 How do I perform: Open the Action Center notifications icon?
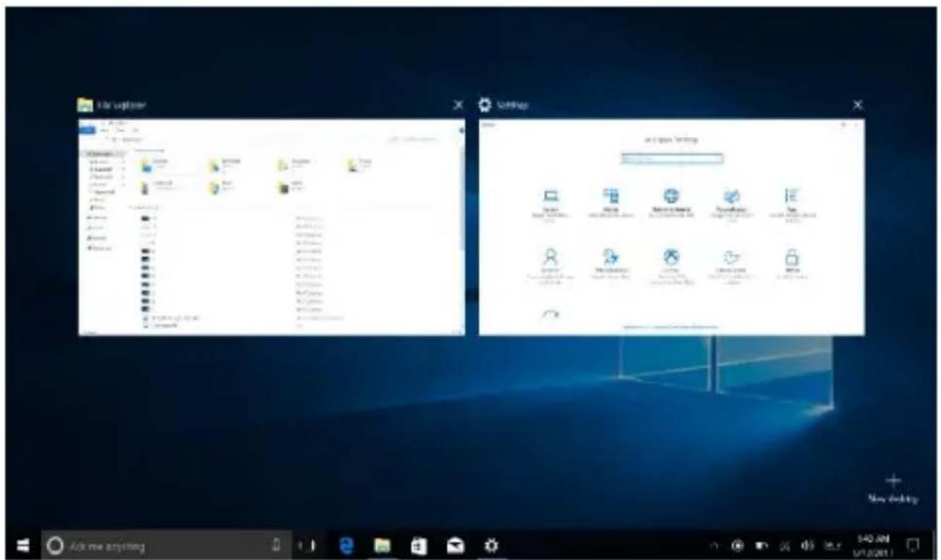[913, 545]
